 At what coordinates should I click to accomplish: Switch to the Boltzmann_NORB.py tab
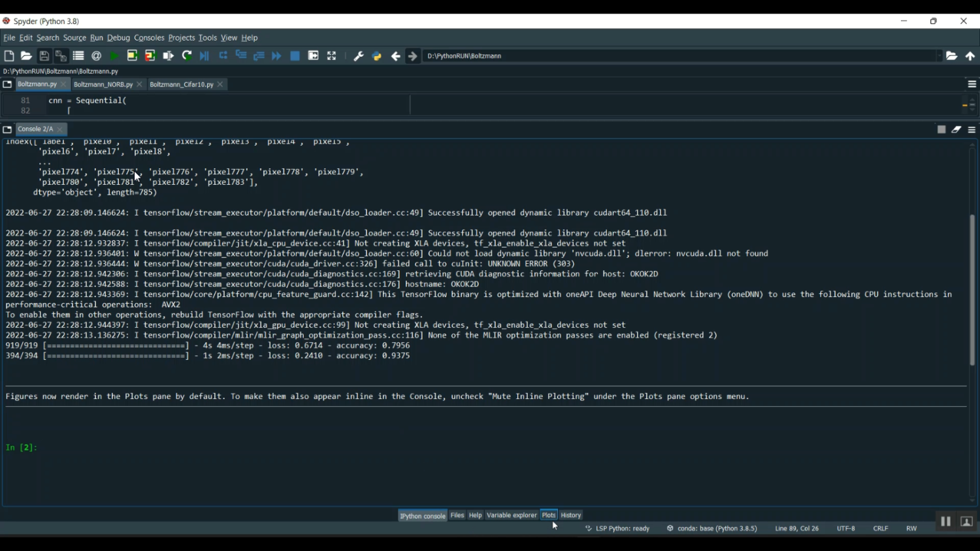pos(103,85)
